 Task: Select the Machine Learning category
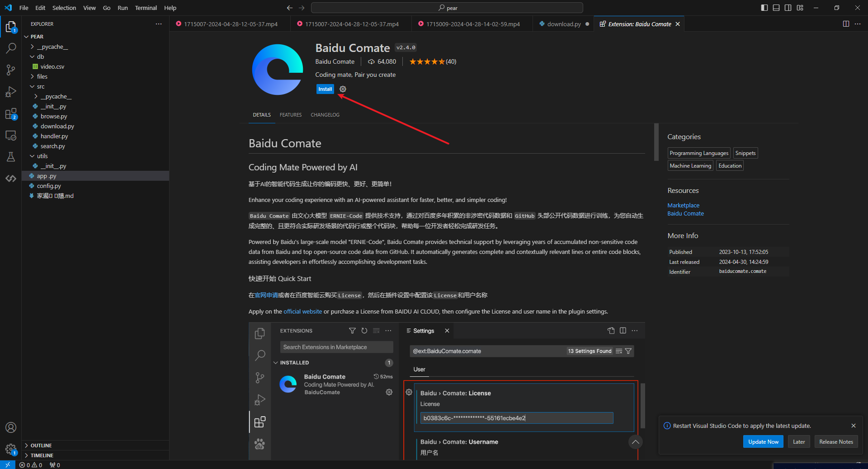point(690,166)
